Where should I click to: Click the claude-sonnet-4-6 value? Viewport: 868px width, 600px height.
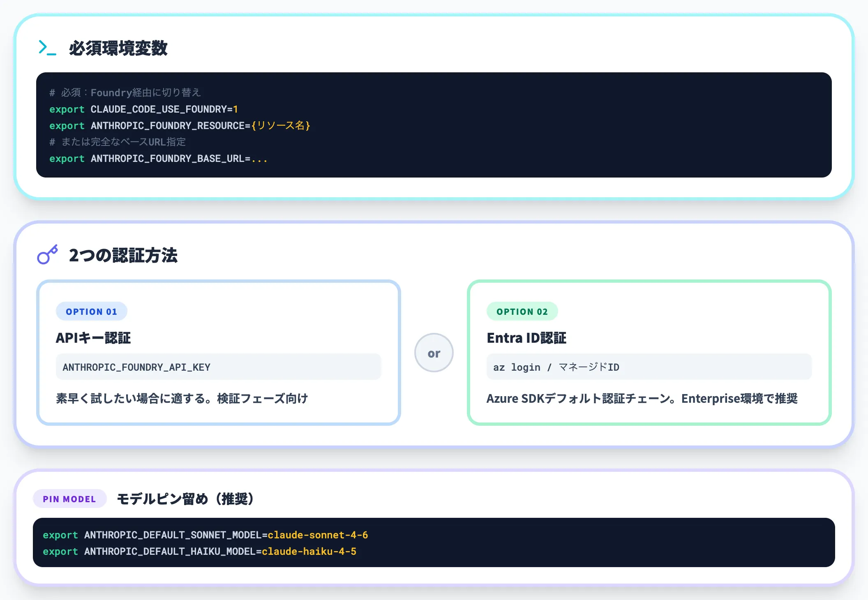[x=318, y=535]
